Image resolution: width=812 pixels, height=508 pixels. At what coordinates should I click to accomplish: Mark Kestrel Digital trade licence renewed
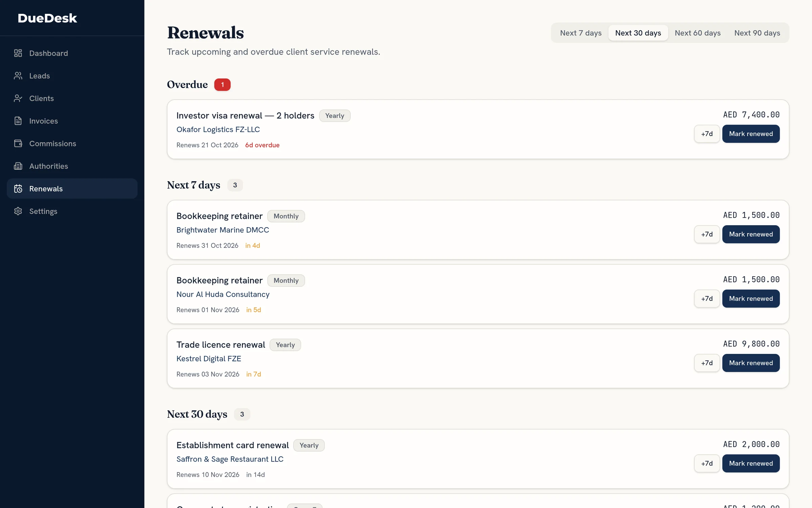(751, 363)
